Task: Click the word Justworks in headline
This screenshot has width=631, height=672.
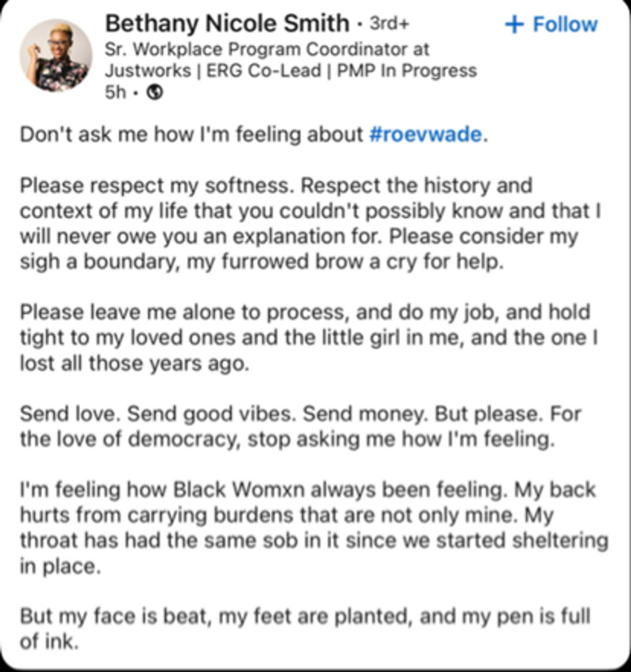Action: [x=148, y=71]
